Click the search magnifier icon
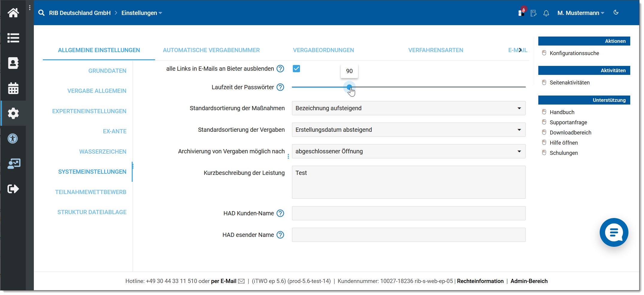 (42, 13)
